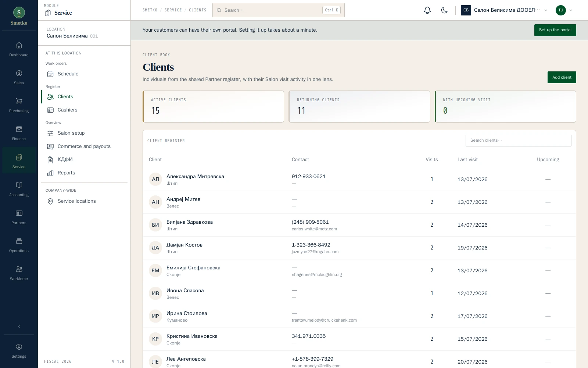Open the КДФИ menu item
This screenshot has width=588, height=368.
click(84, 159)
